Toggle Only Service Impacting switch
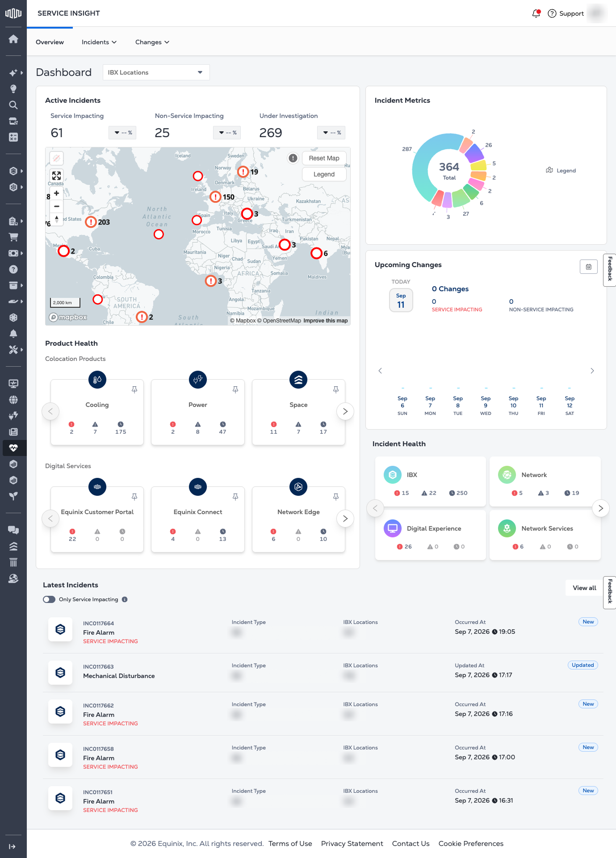This screenshot has width=616, height=858. click(x=49, y=599)
